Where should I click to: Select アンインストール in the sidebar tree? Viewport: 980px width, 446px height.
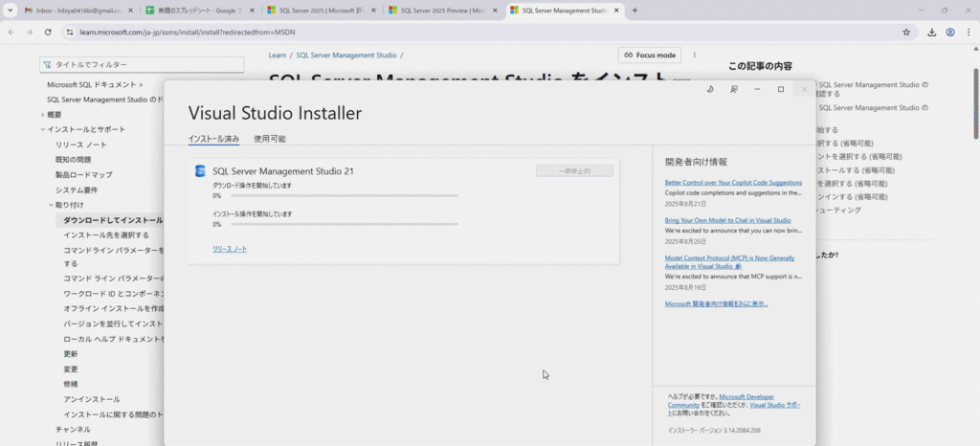(91, 398)
